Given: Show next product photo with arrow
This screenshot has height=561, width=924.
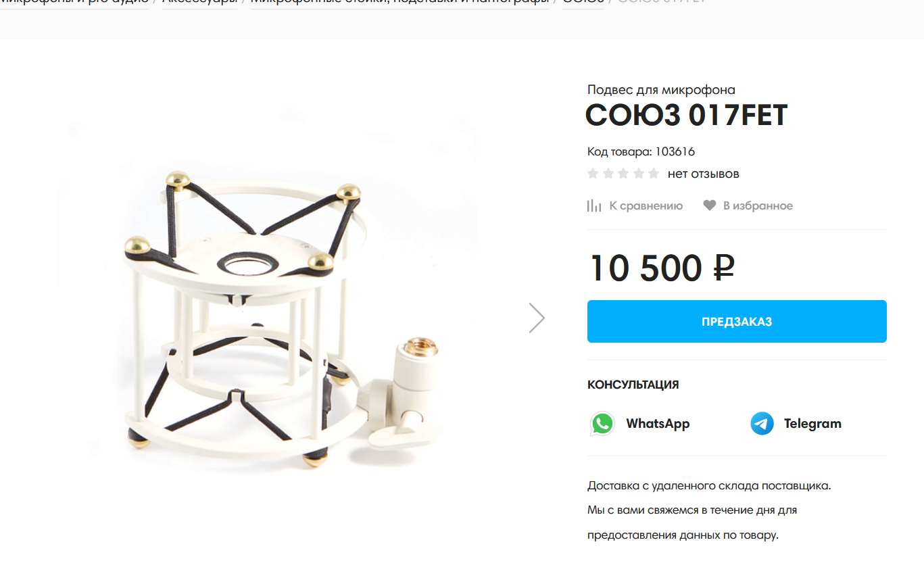Looking at the screenshot, I should pyautogui.click(x=537, y=318).
